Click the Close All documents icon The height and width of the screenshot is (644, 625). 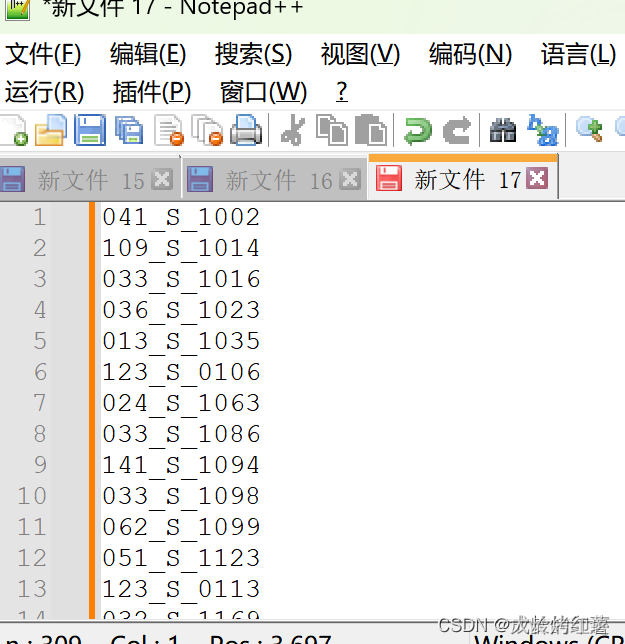207,131
